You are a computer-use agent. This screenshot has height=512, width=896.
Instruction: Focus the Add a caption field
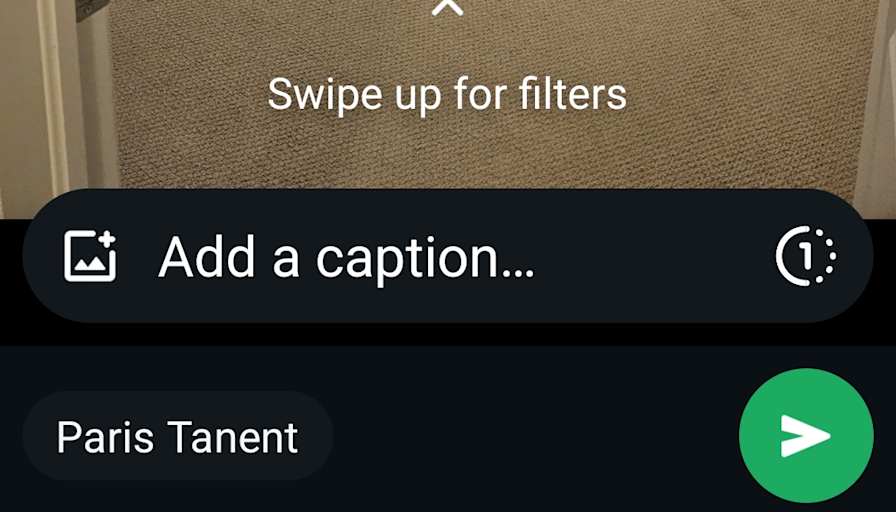[447, 255]
